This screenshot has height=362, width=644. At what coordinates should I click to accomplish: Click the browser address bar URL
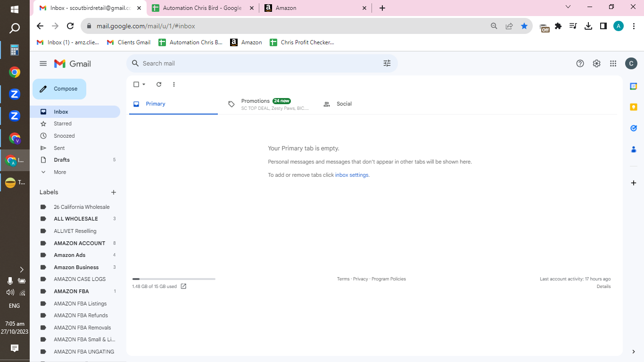pos(146,26)
